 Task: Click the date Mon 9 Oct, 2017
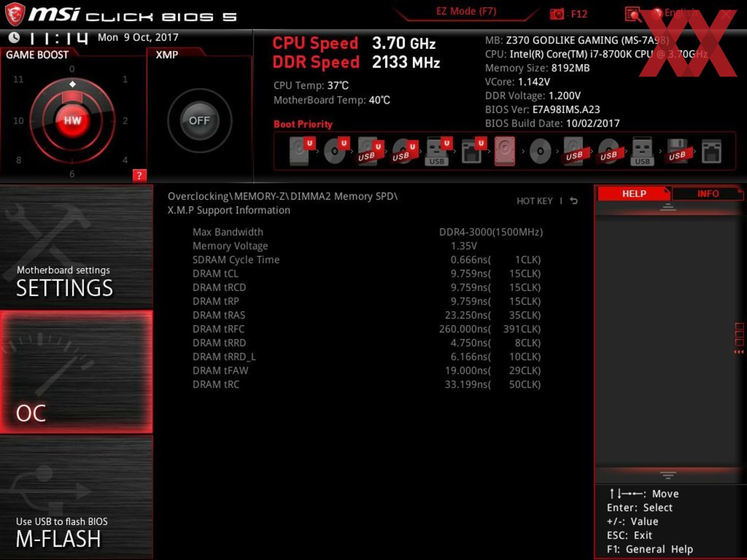point(138,37)
